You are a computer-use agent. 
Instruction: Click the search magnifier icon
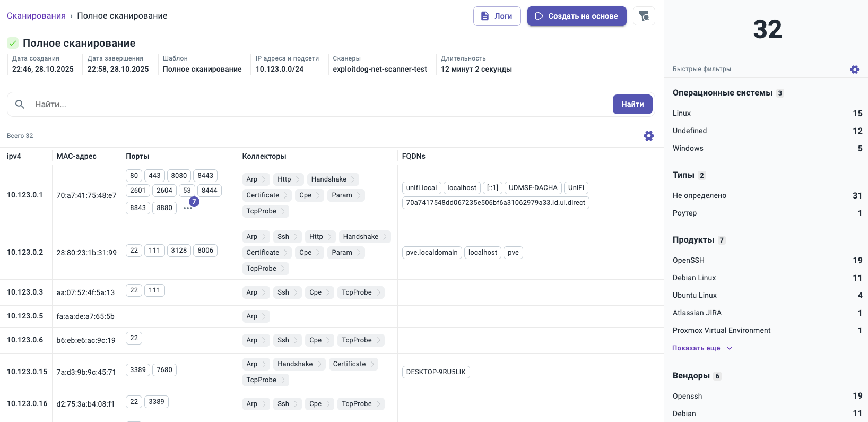point(20,105)
